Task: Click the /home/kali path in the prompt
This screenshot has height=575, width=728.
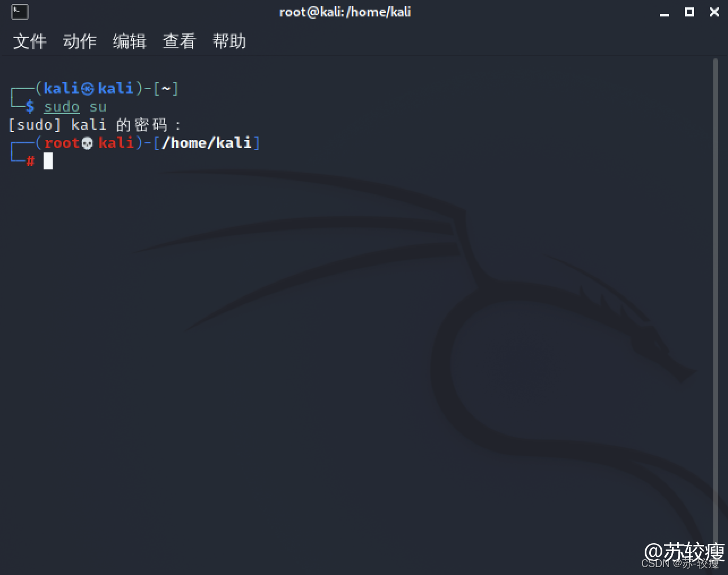Action: pyautogui.click(x=207, y=143)
